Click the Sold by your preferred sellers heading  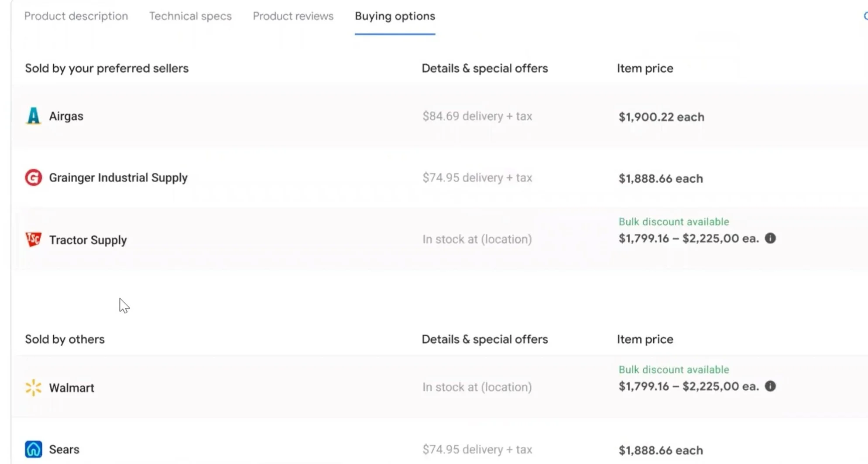106,68
